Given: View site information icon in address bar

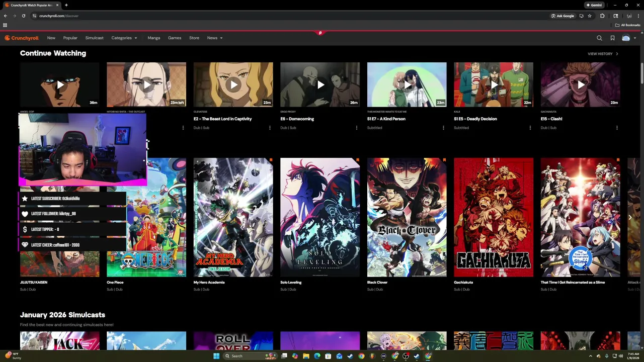Looking at the screenshot, I should pos(34,16).
